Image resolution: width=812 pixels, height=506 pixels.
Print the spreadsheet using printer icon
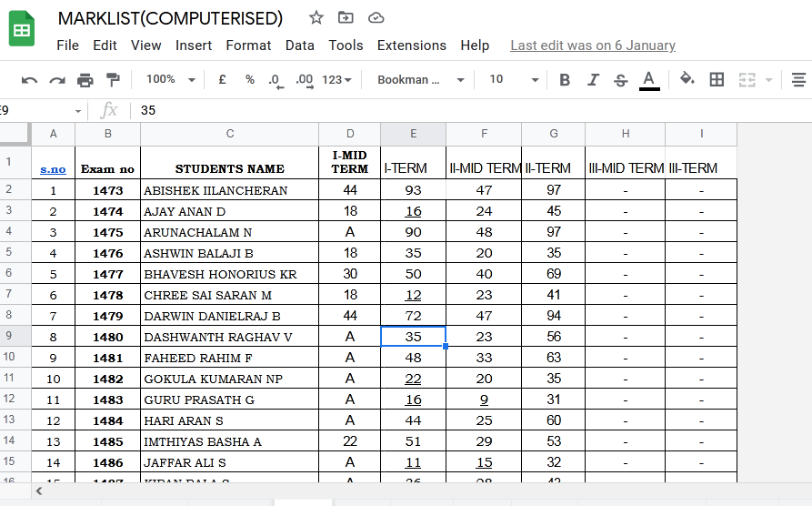(x=85, y=80)
